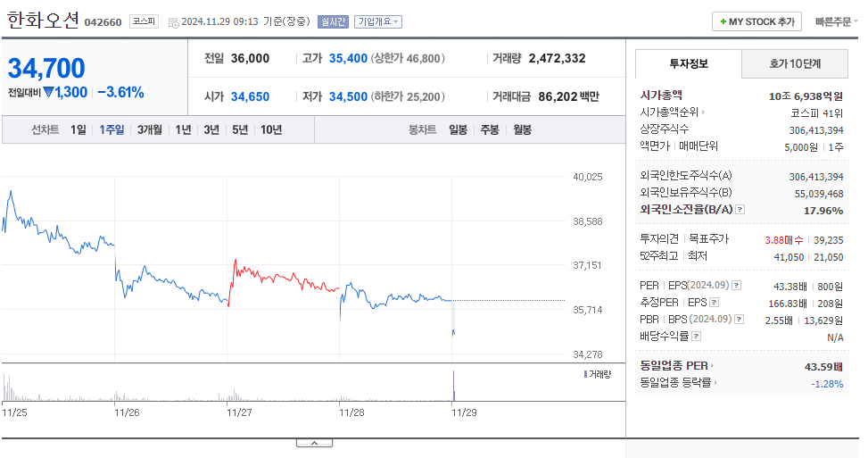Viewport: 868px width, 458px height.
Task: Click the current price 34,700
Action: point(46,69)
